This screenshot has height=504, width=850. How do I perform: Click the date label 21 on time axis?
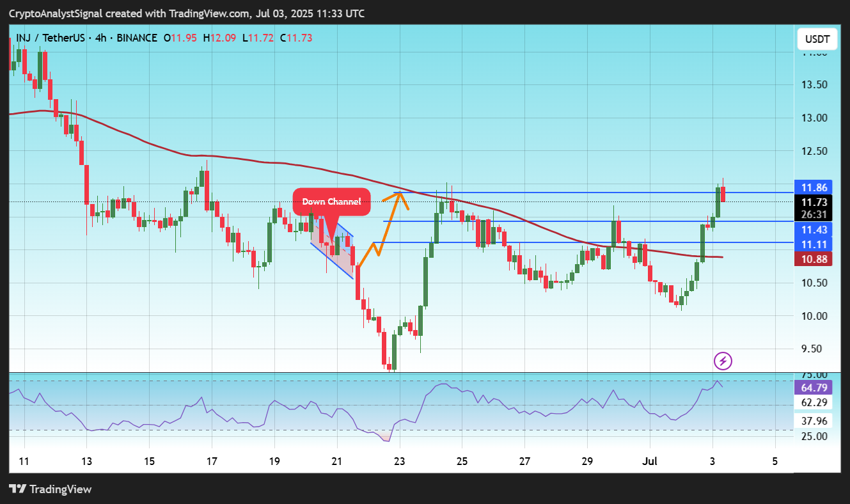[x=337, y=461]
